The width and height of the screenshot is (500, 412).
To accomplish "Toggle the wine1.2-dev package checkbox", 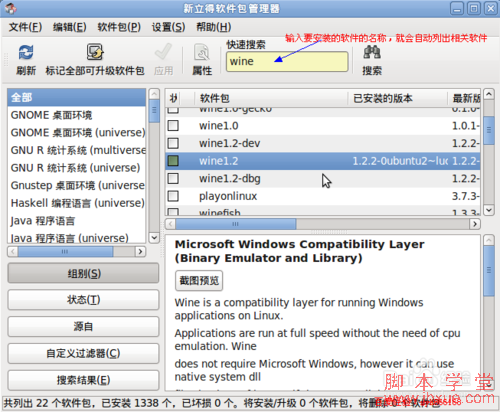I will (173, 143).
